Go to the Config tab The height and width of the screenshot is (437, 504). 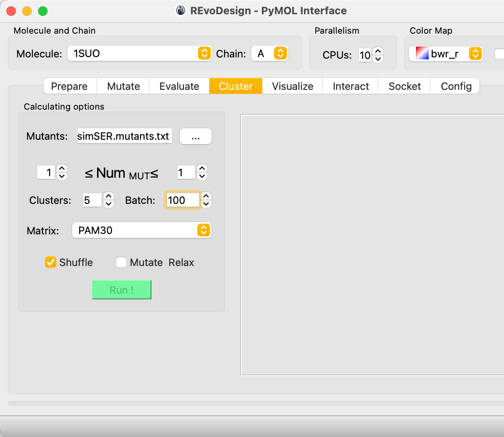click(x=456, y=86)
